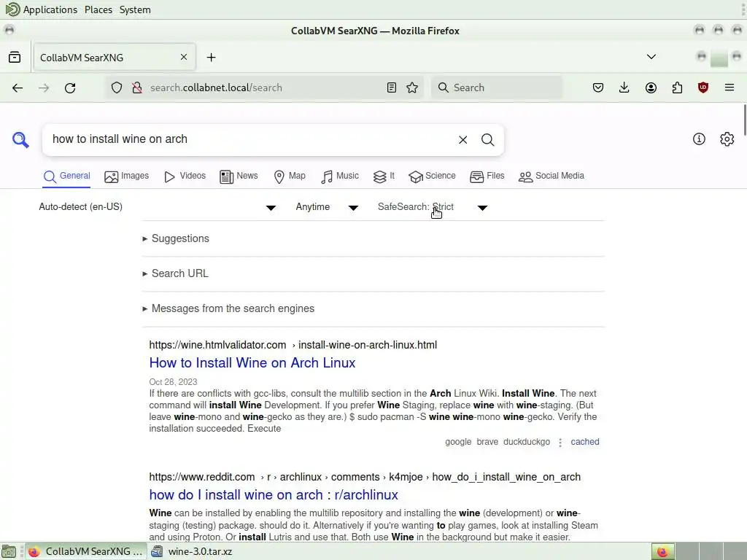Click the address bar URL field
Screen dimensions: 747x560
pyautogui.click(x=264, y=87)
